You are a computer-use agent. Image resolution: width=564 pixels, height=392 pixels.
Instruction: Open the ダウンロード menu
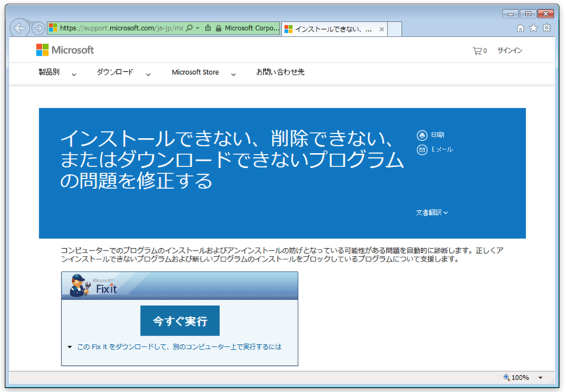[115, 72]
